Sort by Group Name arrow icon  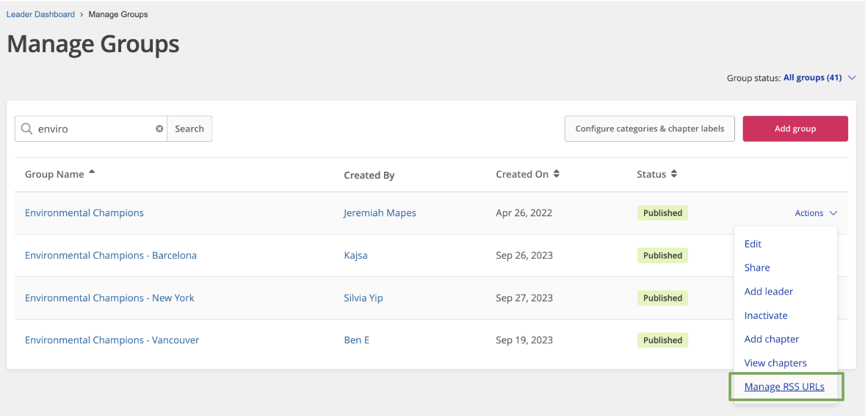coord(92,172)
